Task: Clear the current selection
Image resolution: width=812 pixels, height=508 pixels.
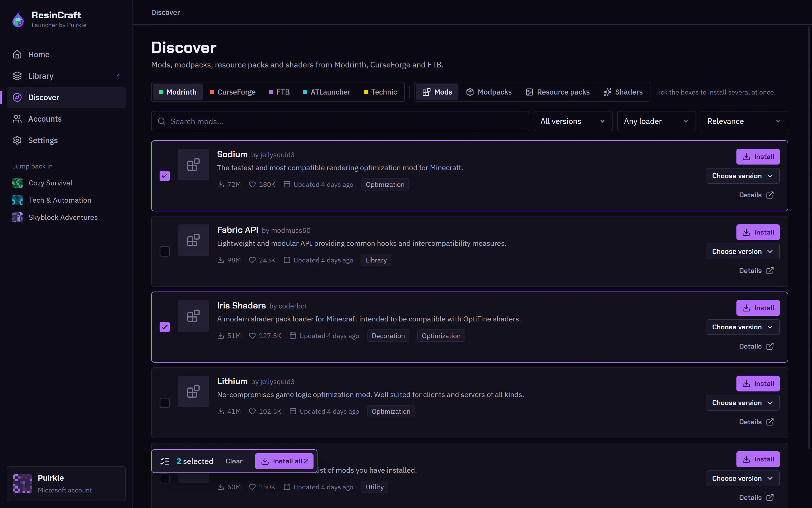Action: 234,461
